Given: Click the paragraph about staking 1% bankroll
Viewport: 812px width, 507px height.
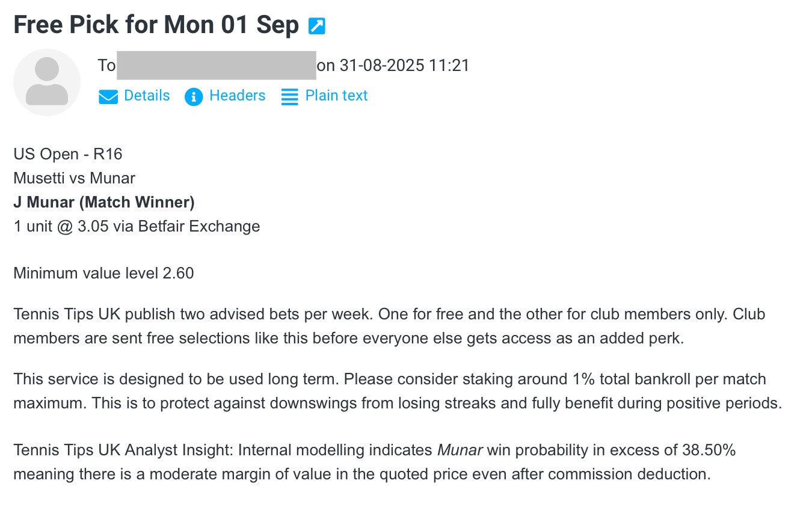Looking at the screenshot, I should pyautogui.click(x=397, y=391).
